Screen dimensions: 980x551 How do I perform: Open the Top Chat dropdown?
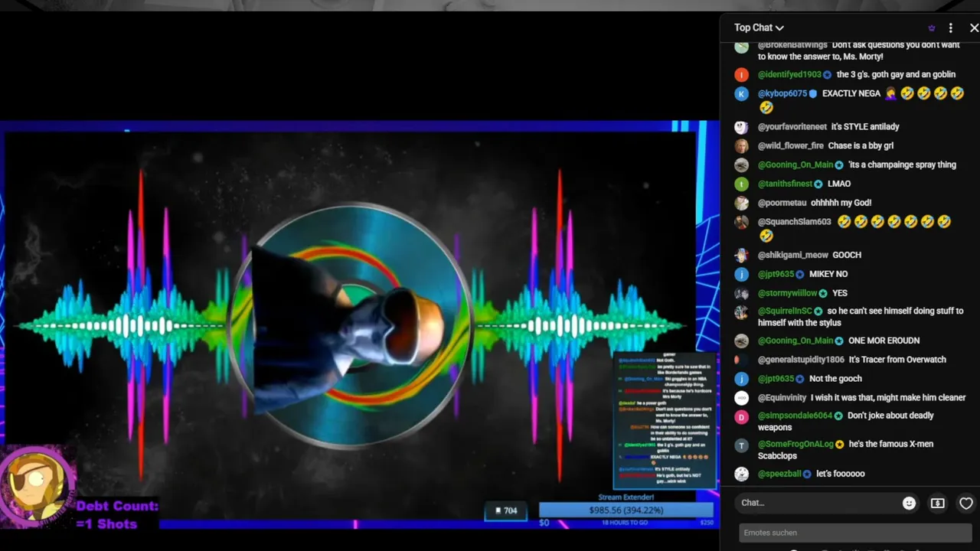[759, 28]
